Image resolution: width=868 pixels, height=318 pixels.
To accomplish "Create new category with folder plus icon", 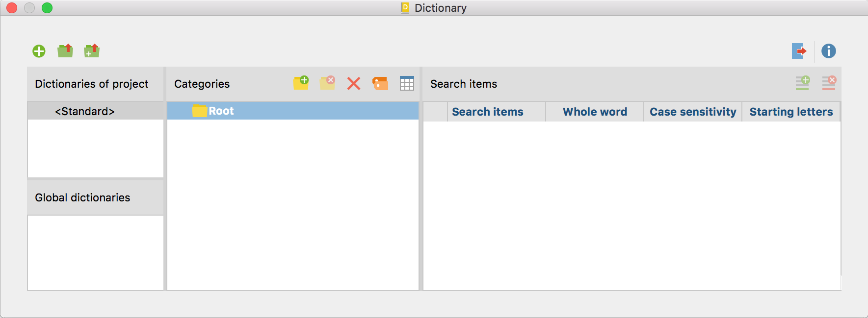I will click(x=301, y=83).
